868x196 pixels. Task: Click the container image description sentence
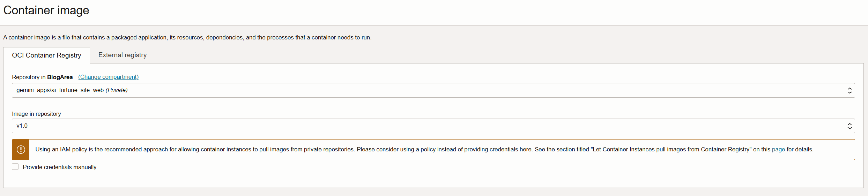187,37
